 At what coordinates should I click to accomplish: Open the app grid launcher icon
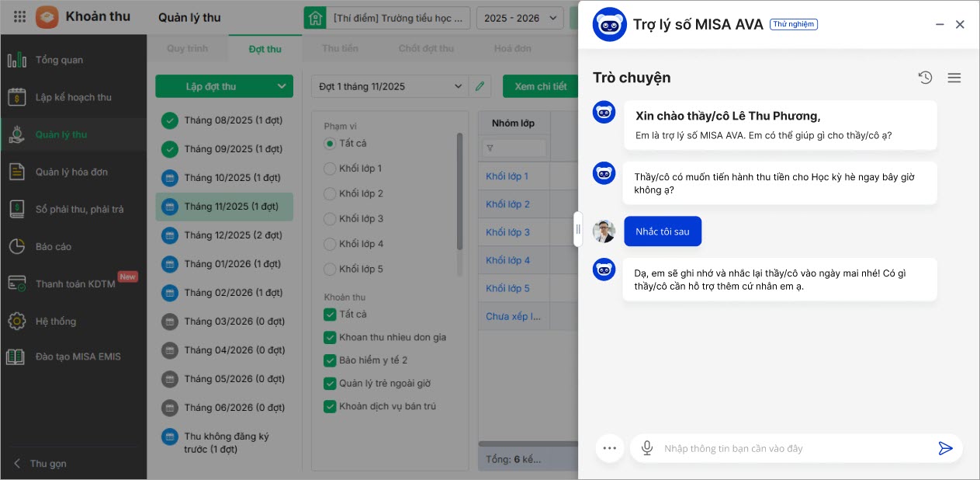click(x=20, y=16)
